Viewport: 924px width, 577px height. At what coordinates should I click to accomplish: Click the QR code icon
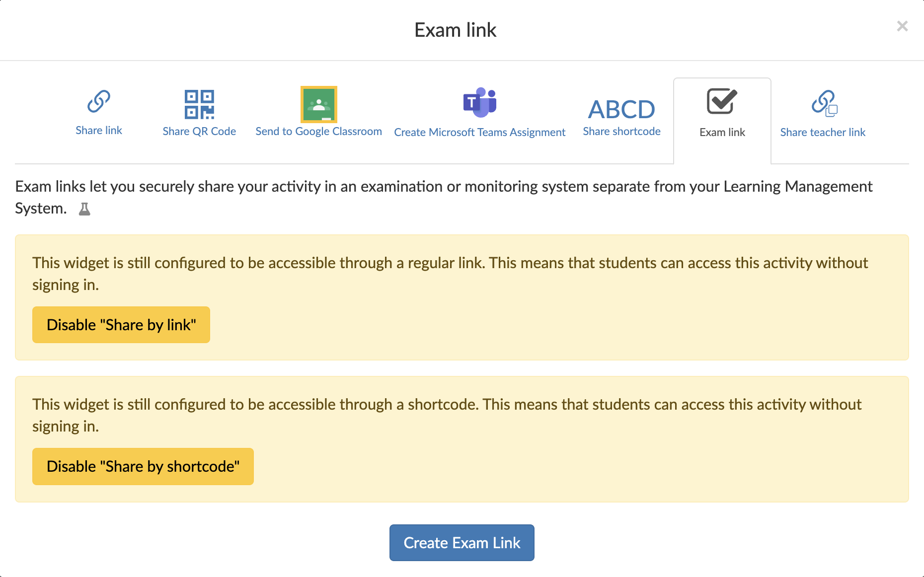(x=199, y=103)
